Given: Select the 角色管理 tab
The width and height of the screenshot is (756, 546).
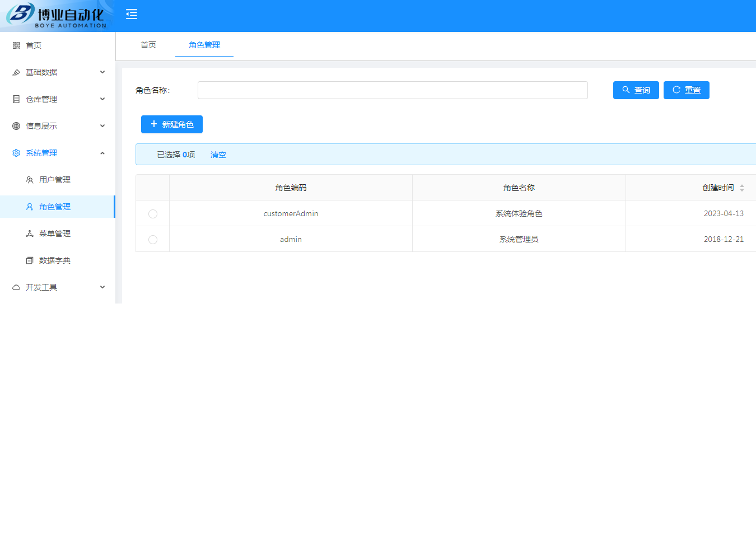Looking at the screenshot, I should pos(204,45).
